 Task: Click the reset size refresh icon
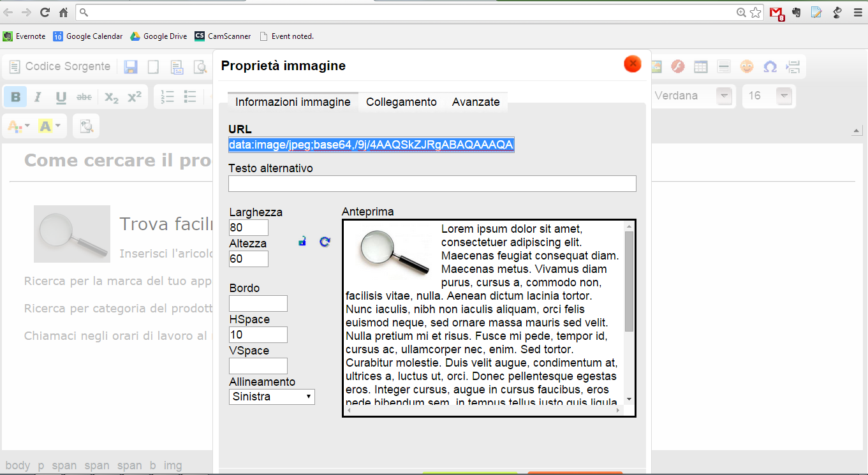(325, 242)
